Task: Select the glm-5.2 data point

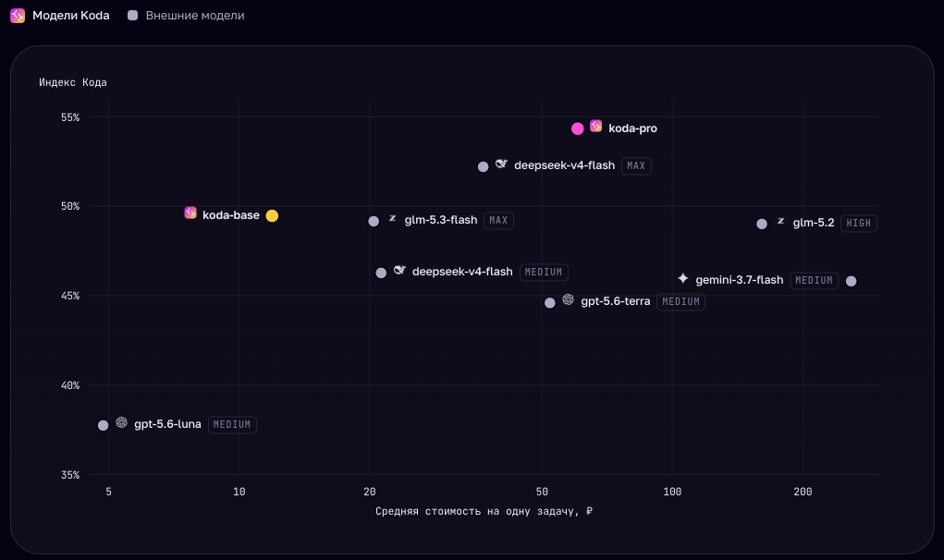Action: pyautogui.click(x=762, y=224)
